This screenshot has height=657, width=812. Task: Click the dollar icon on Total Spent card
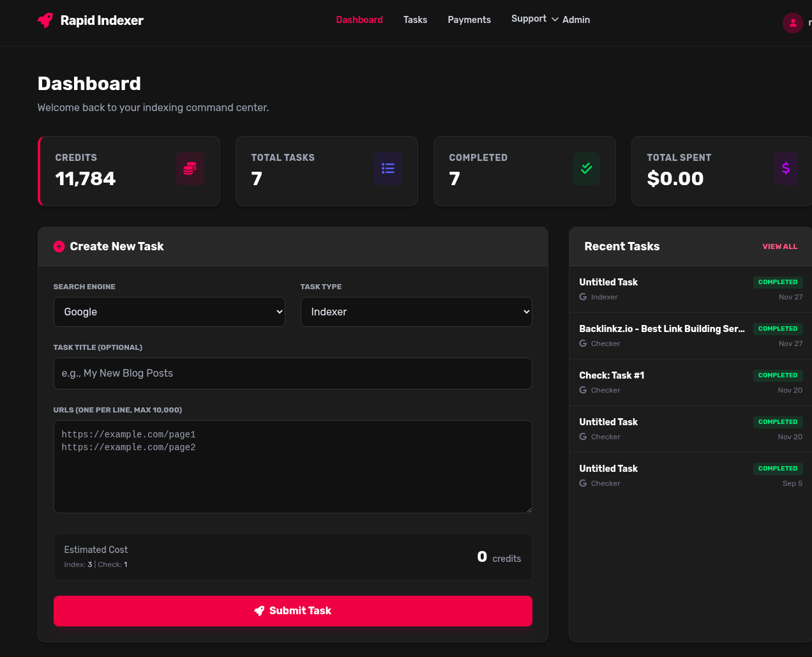pyautogui.click(x=786, y=168)
